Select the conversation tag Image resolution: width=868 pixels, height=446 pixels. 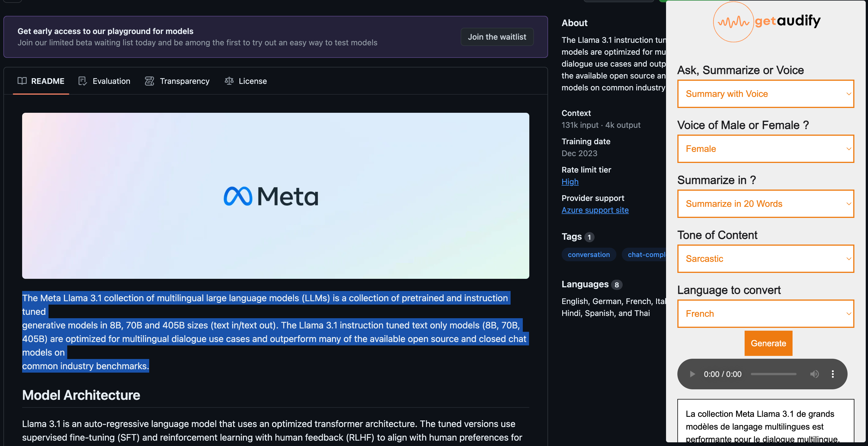tap(589, 254)
